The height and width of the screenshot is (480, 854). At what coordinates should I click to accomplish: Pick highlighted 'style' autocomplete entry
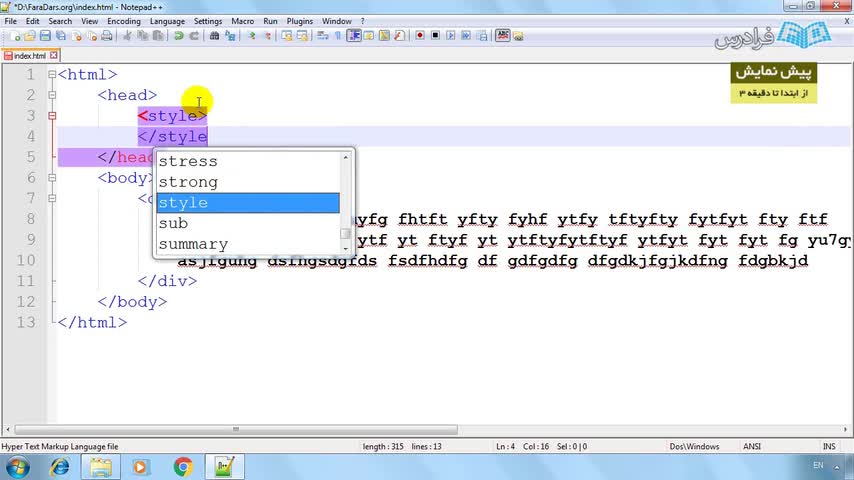pos(248,203)
